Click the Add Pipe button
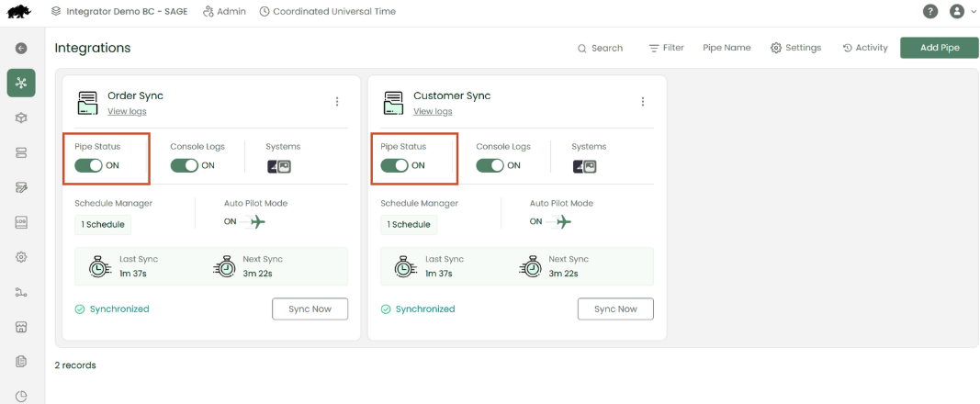Screen dimensions: 980x404 (x=939, y=48)
